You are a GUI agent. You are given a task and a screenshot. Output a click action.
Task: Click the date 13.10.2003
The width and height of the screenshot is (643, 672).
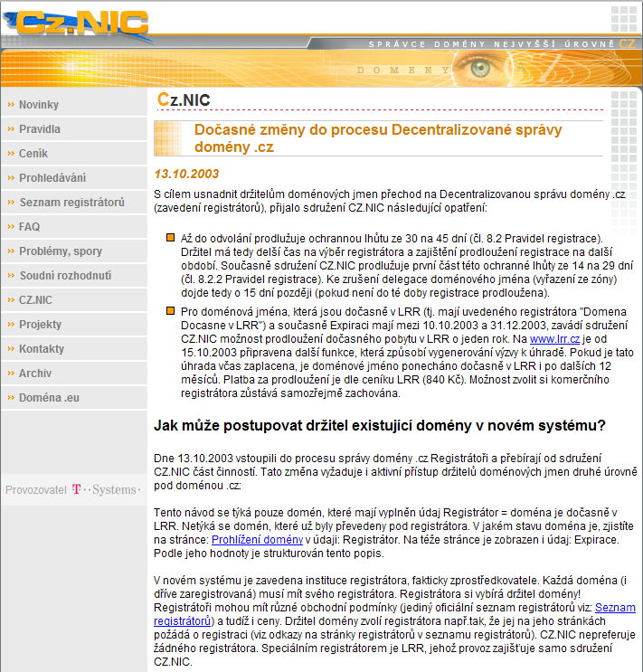pos(186,174)
